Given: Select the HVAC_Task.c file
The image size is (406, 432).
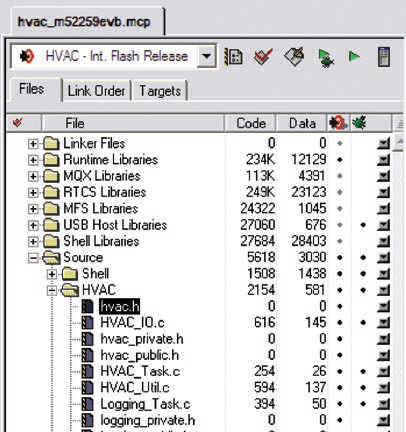Looking at the screenshot, I should coord(140,371).
